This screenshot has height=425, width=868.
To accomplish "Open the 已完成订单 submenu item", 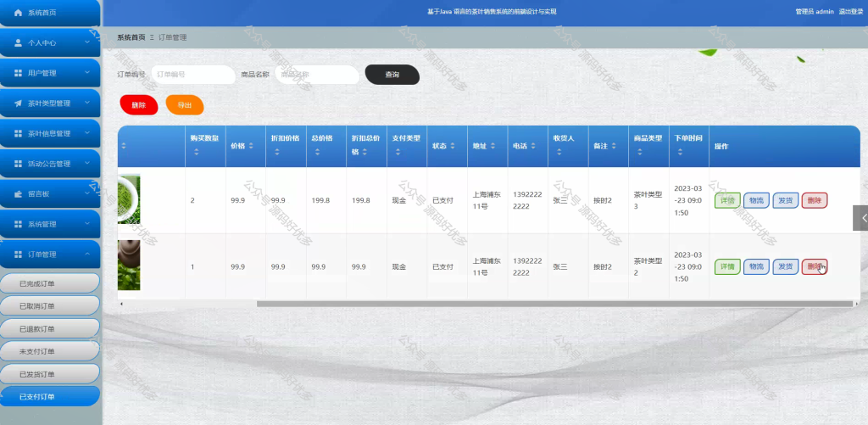I will pos(50,283).
